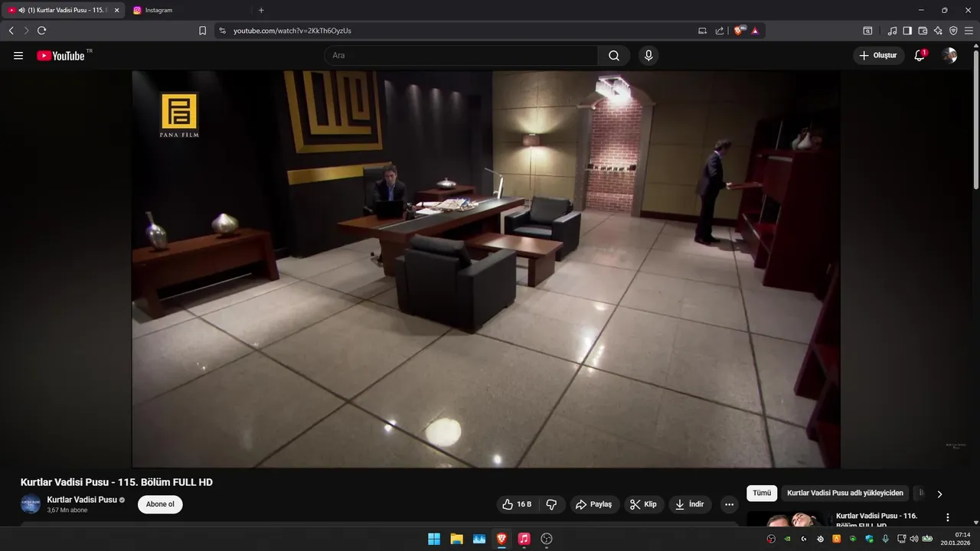Click the Klip clip button
980x551 pixels.
[x=644, y=504]
